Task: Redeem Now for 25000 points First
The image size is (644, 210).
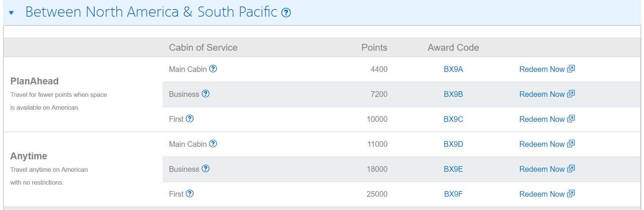Action: coord(546,194)
